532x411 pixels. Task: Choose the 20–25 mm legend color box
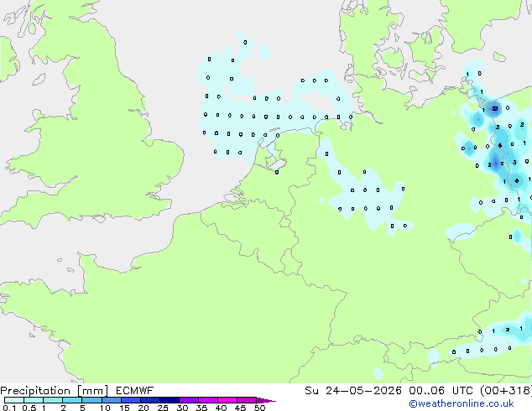pos(149,400)
